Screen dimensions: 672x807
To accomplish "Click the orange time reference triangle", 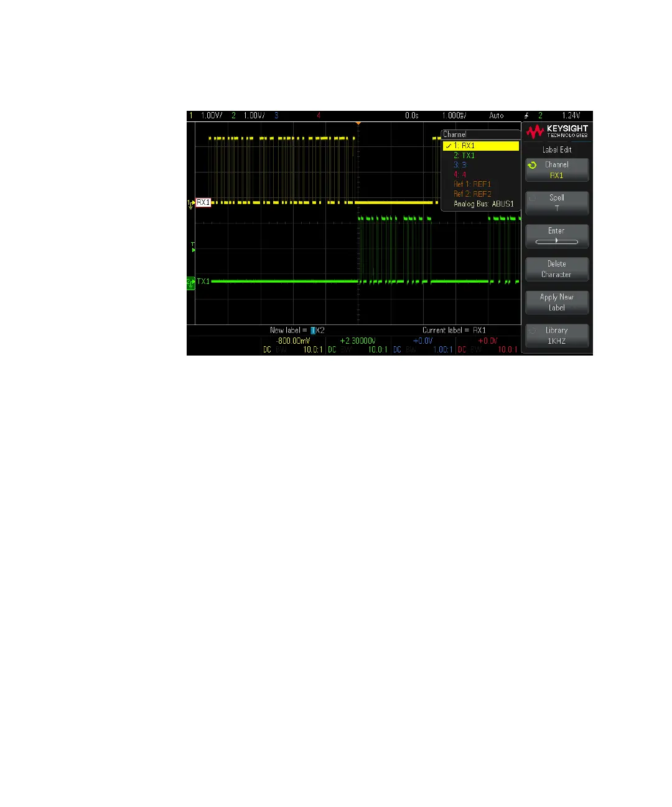I will click(358, 123).
